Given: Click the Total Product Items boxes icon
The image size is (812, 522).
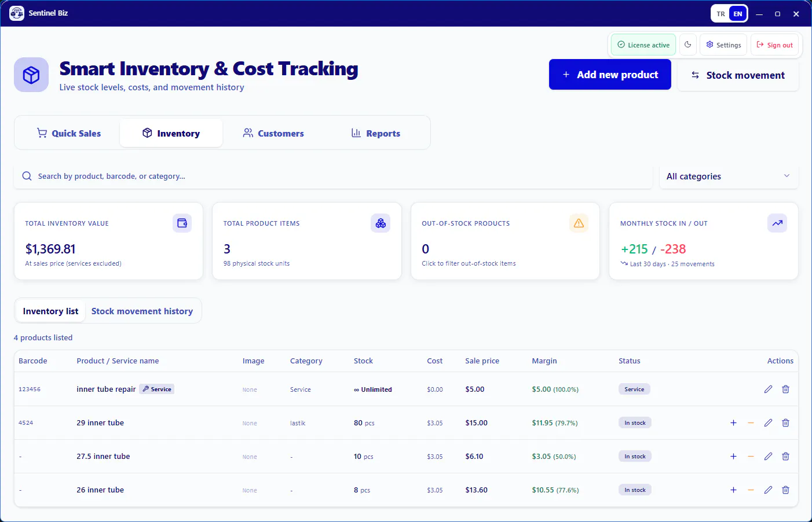Looking at the screenshot, I should 381,223.
